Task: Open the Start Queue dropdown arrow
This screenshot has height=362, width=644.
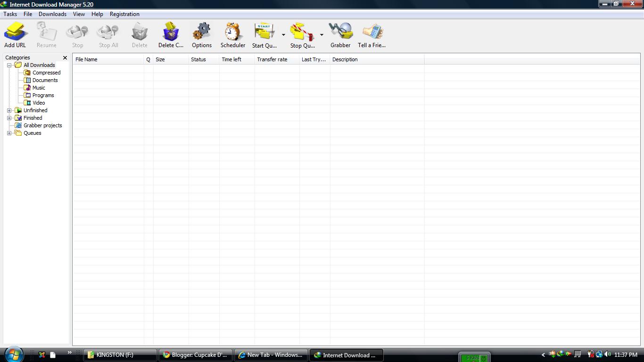Action: 283,35
